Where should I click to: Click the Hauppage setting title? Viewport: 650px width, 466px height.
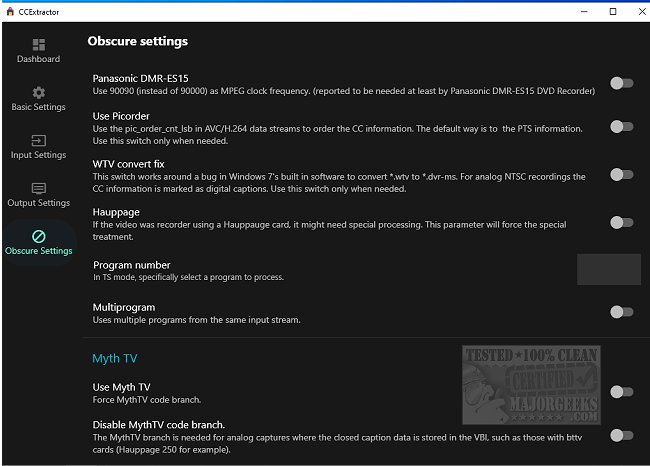tap(116, 212)
